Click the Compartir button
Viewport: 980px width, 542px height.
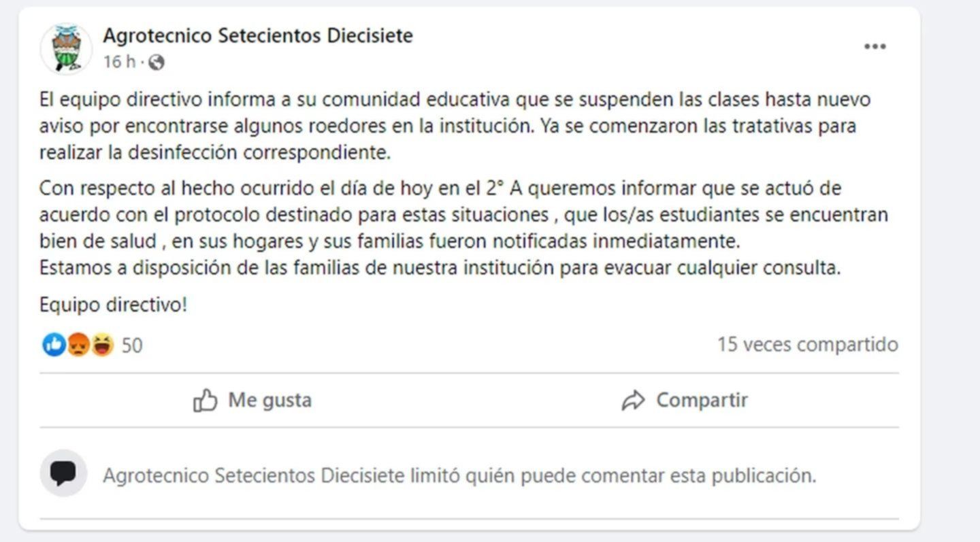(685, 400)
